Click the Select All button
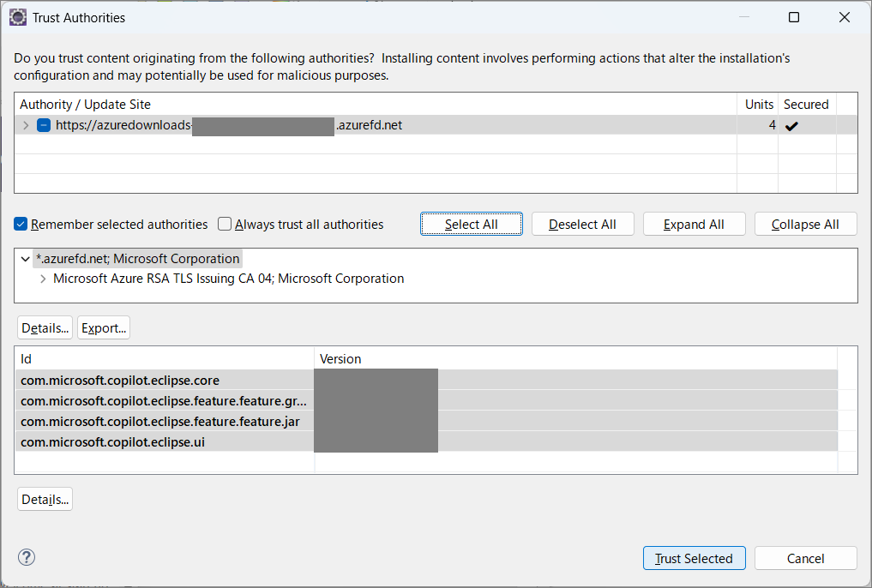Viewport: 872px width, 588px height. pos(471,224)
